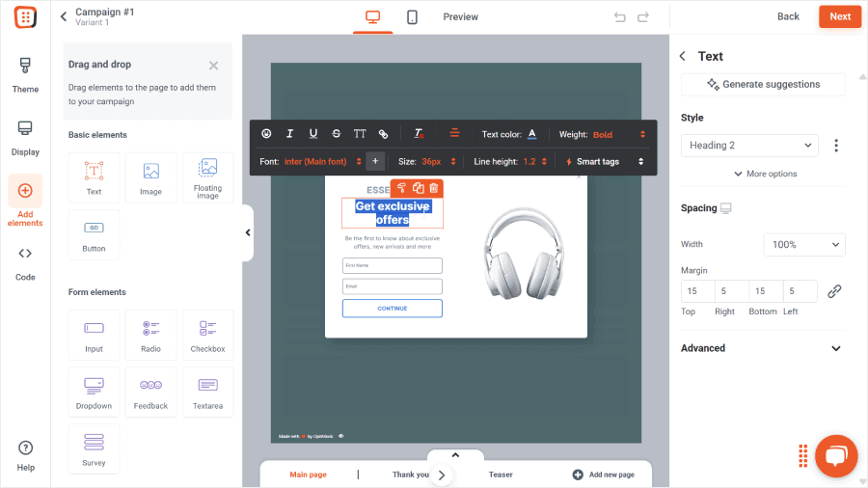The height and width of the screenshot is (488, 868).
Task: Go back using arrow beside Campaign #1
Action: click(64, 16)
